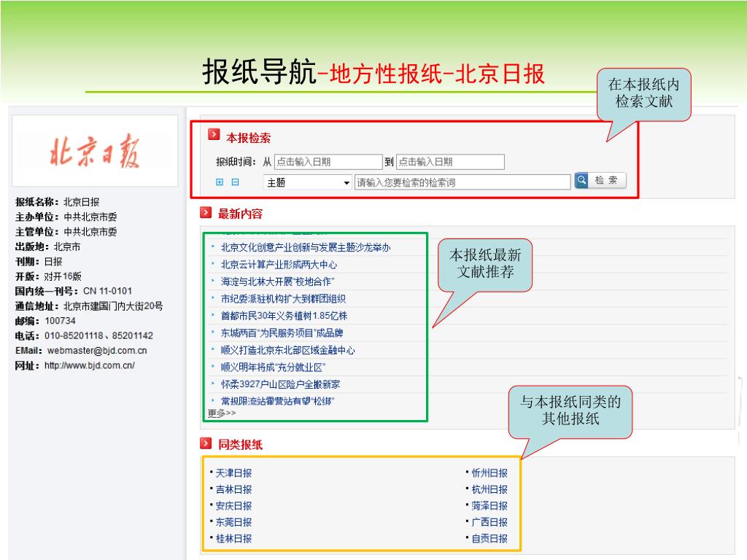This screenshot has width=747, height=560.
Task: Open article 顺义打造北京东北部区域金融中心
Action: (287, 351)
